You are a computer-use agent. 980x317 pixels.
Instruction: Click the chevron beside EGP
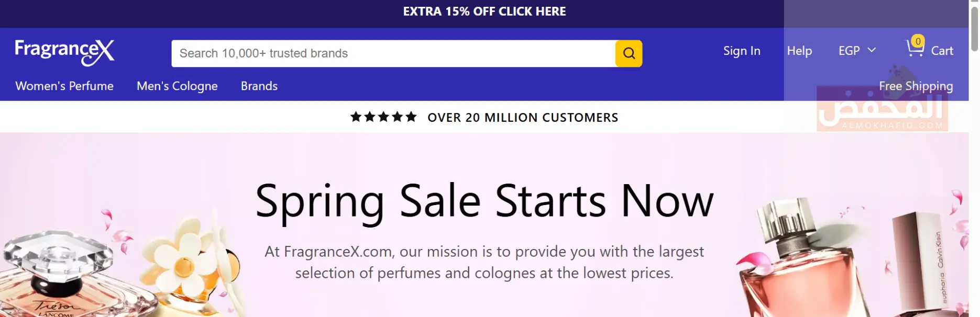872,50
